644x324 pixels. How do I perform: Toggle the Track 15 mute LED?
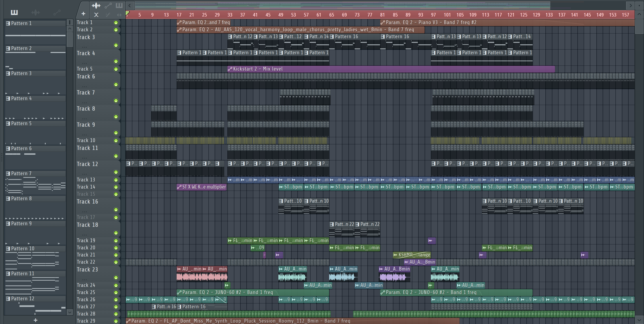click(116, 194)
